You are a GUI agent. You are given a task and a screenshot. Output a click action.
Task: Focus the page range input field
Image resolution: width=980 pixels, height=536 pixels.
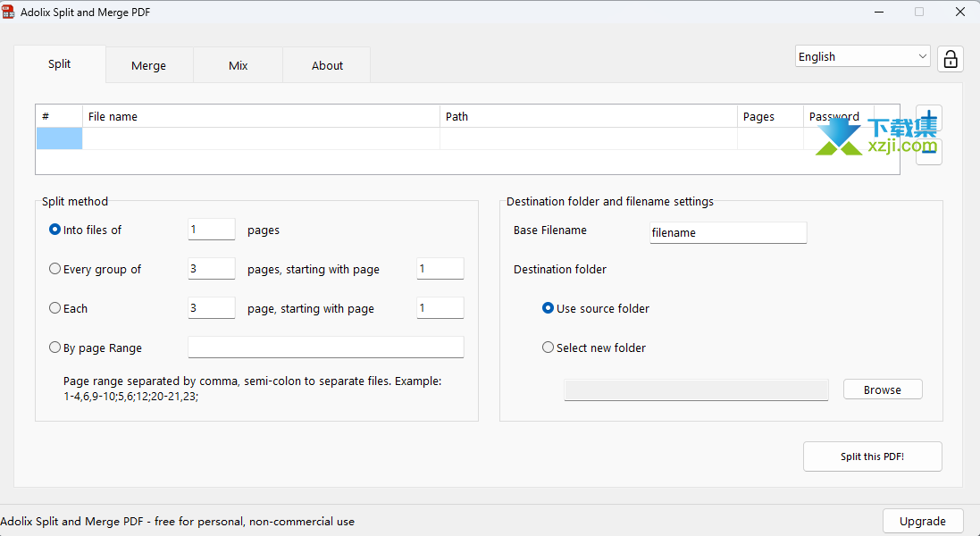325,348
